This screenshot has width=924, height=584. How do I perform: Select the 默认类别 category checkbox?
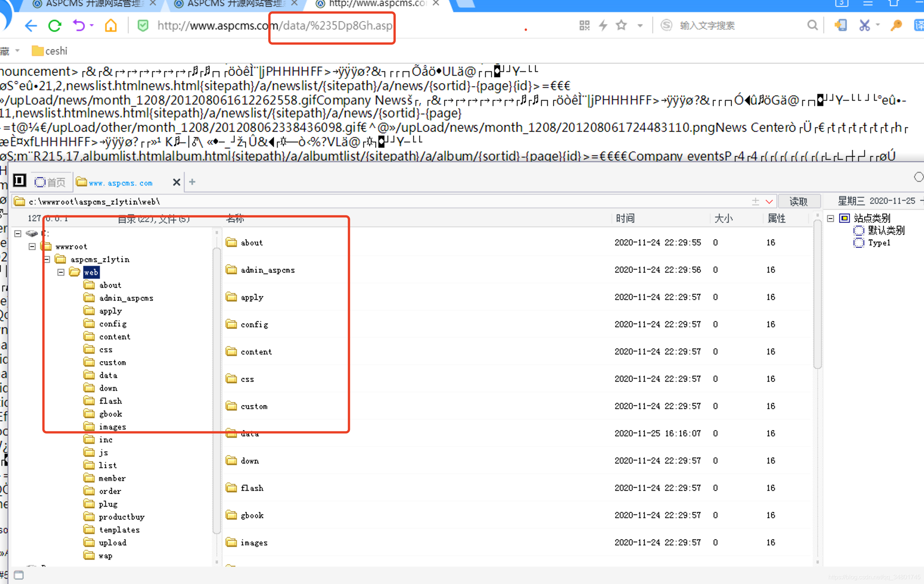pyautogui.click(x=859, y=230)
